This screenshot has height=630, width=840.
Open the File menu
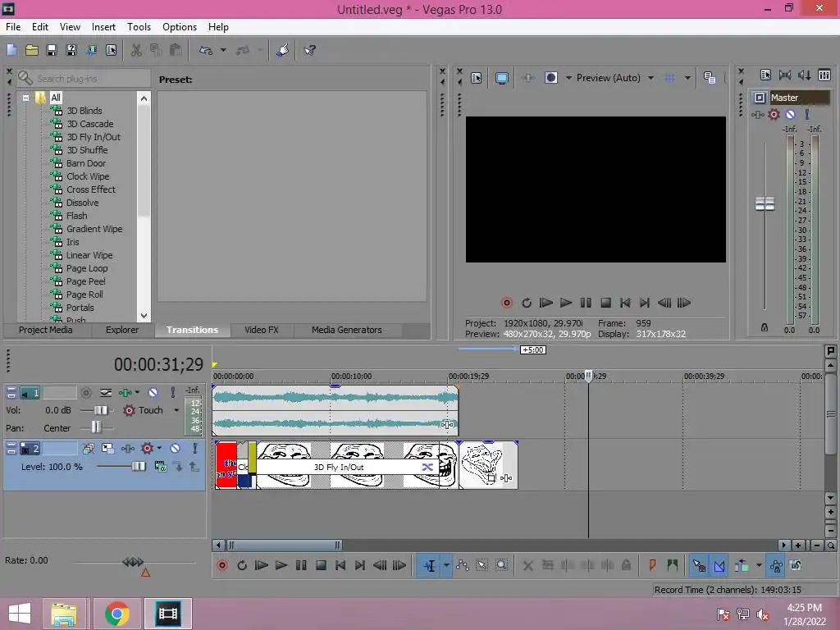[x=13, y=27]
